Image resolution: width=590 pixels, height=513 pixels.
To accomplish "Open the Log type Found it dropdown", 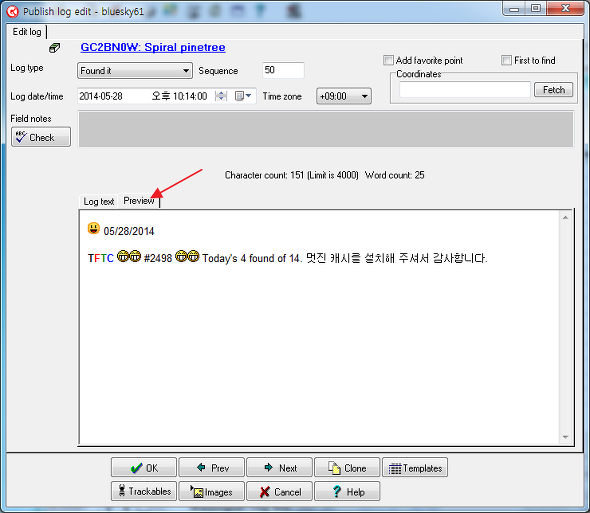I will pyautogui.click(x=135, y=70).
